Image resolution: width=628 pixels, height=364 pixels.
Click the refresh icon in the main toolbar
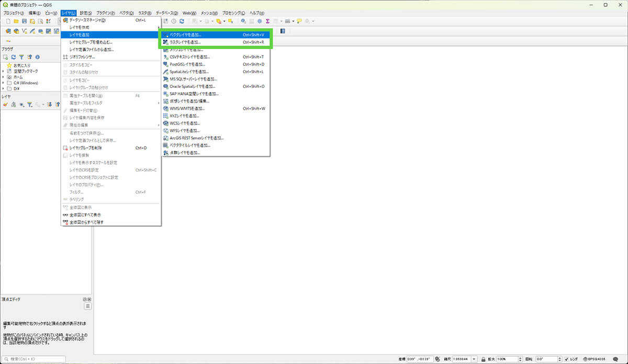(182, 21)
